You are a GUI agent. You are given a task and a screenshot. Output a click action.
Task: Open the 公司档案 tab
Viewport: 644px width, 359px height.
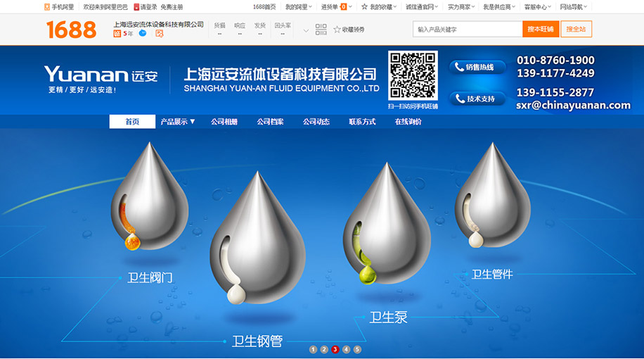pos(270,121)
